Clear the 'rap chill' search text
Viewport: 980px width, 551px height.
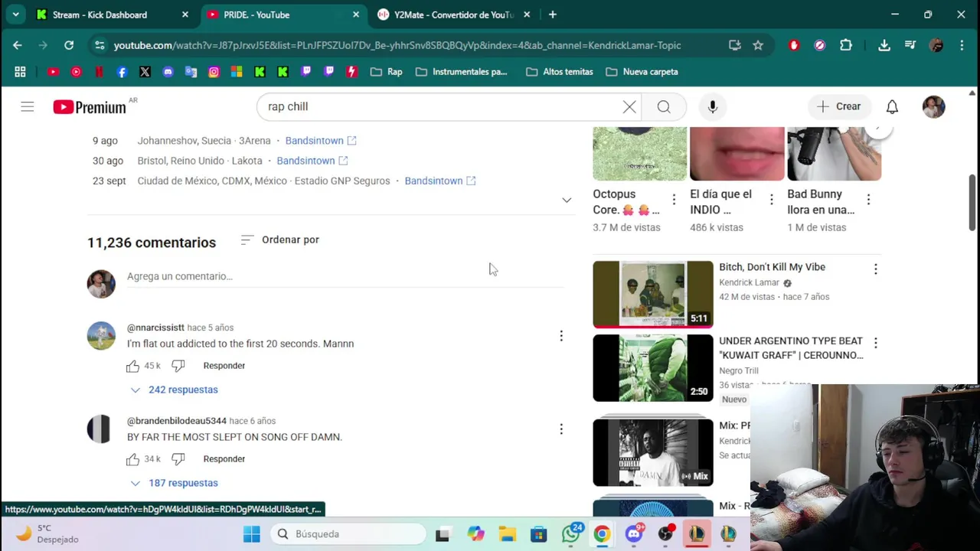(629, 107)
